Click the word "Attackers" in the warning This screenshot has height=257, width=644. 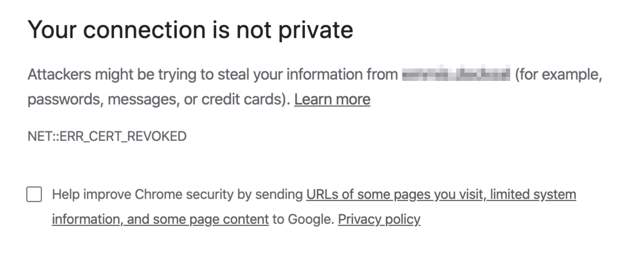[x=59, y=74]
